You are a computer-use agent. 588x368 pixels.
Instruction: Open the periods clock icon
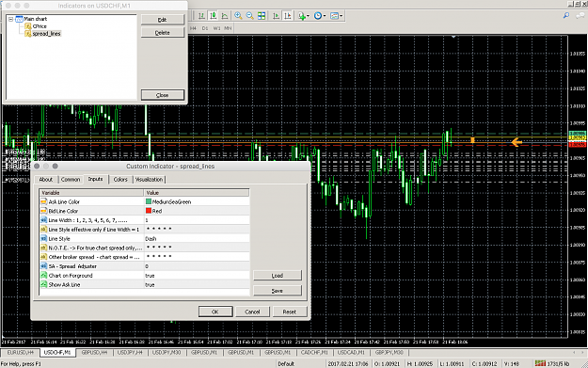tap(318, 16)
